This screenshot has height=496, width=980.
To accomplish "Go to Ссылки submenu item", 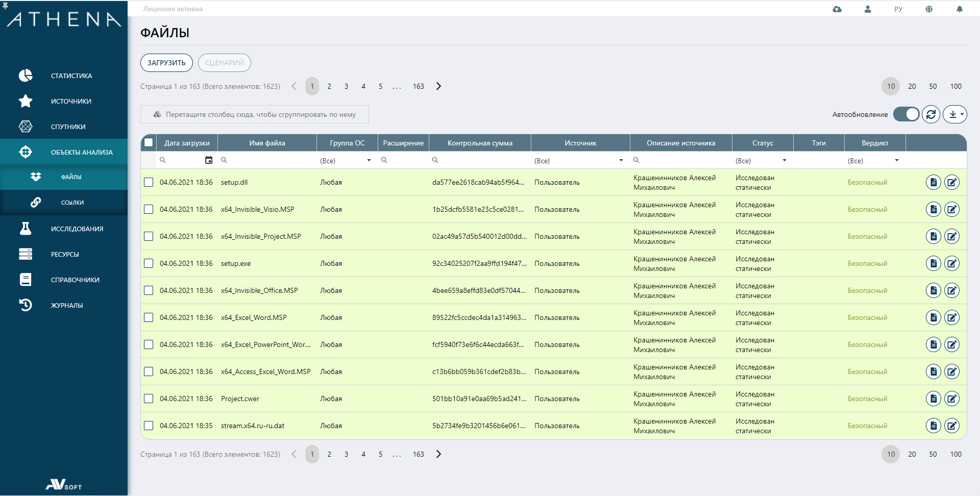I will 72,203.
